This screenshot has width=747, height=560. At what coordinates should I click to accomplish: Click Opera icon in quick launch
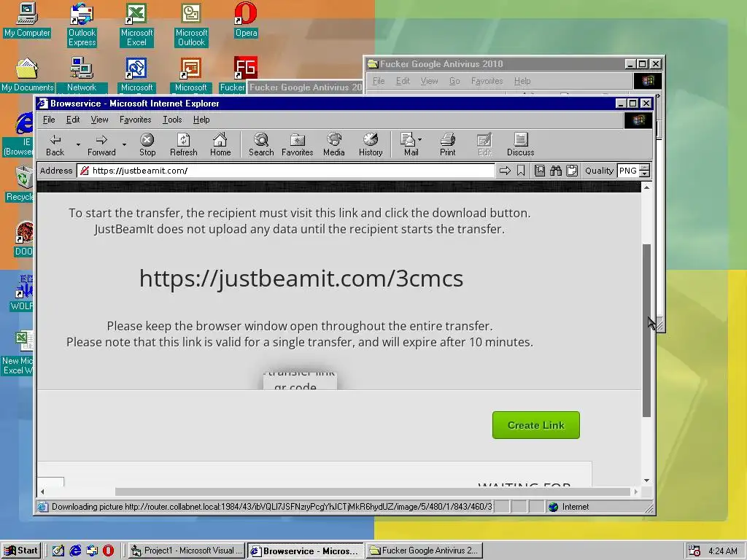point(108,551)
